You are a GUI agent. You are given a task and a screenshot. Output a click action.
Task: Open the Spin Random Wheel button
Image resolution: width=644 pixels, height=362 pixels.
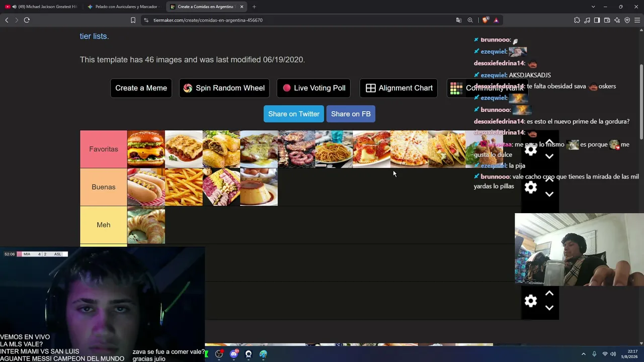pyautogui.click(x=224, y=88)
